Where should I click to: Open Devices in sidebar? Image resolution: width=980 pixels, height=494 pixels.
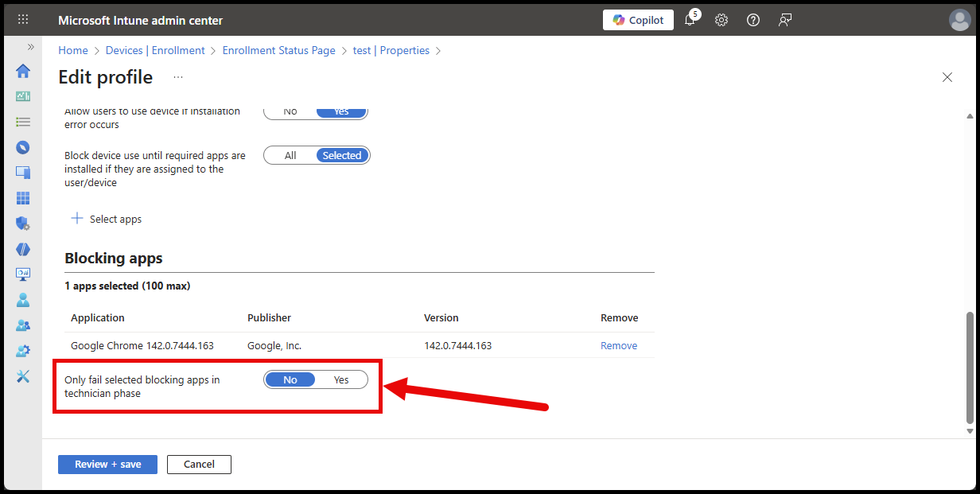point(23,173)
